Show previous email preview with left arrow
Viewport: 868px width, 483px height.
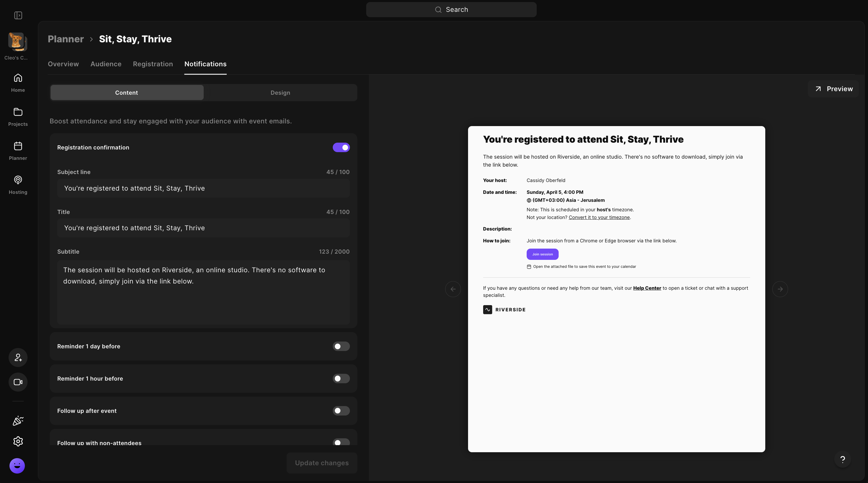(453, 289)
